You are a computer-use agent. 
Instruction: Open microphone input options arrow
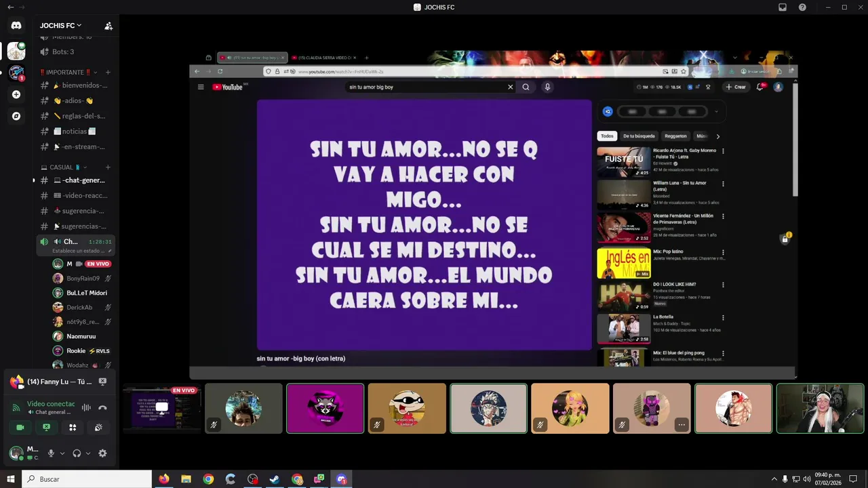(x=62, y=453)
